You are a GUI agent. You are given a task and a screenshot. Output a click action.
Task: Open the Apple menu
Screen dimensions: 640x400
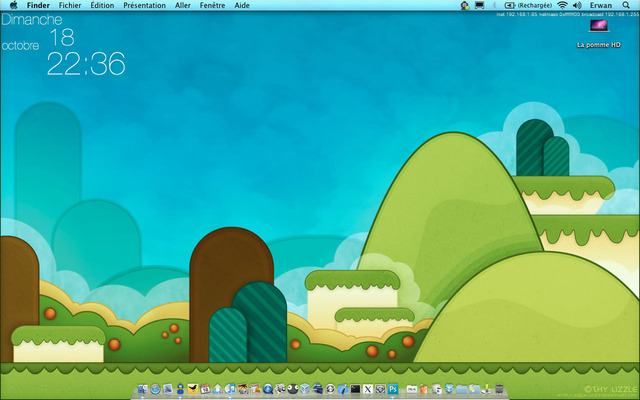pos(13,5)
